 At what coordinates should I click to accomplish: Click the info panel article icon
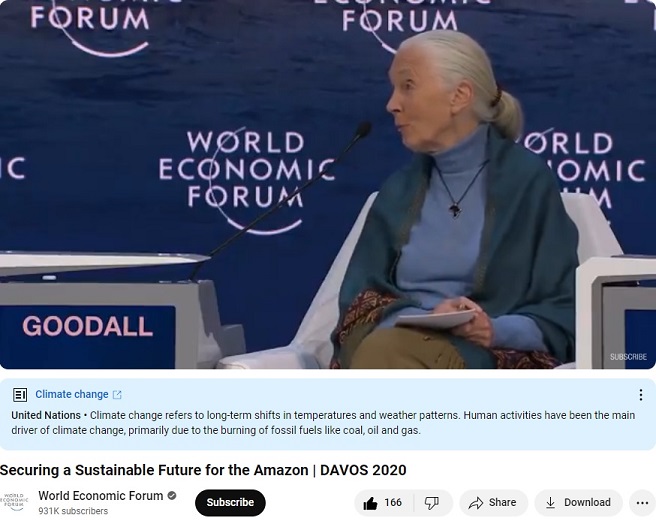[20, 395]
